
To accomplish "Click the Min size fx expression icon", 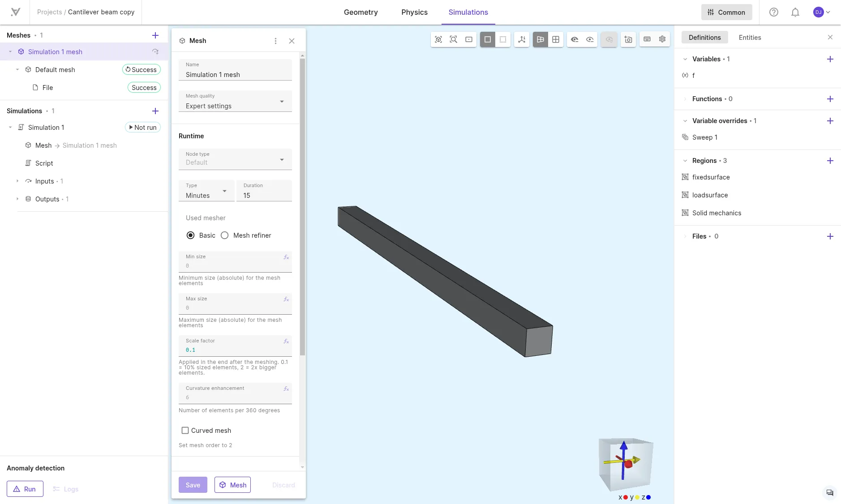I will point(286,257).
